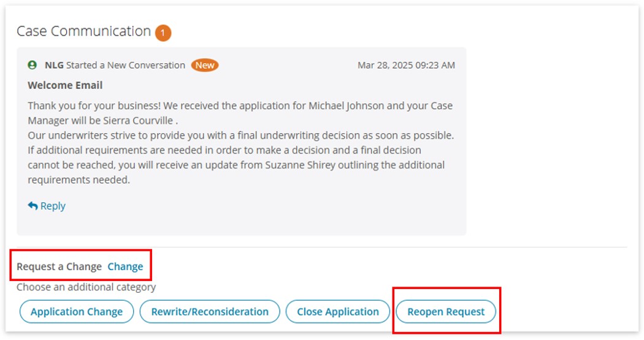Screen dimensions: 644x340
Task: Click the Choose an additional category text
Action: 86,287
